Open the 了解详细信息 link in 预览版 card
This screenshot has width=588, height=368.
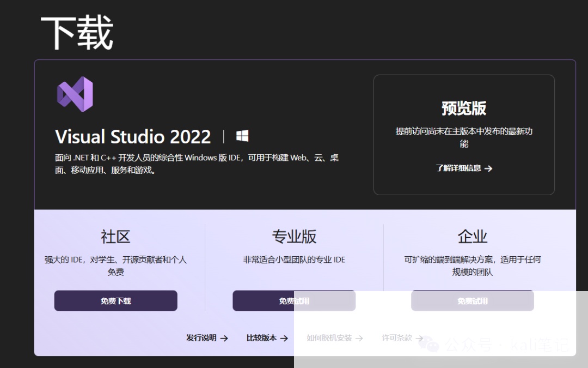point(464,168)
